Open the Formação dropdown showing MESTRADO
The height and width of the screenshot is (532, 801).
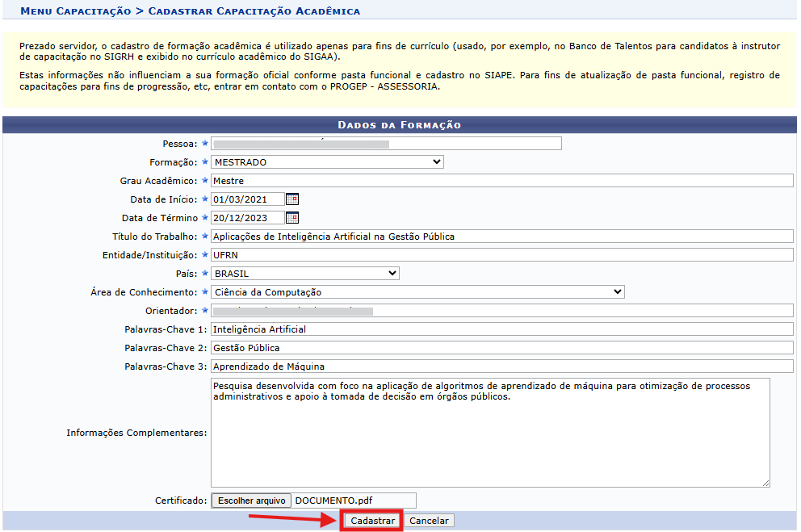point(327,161)
